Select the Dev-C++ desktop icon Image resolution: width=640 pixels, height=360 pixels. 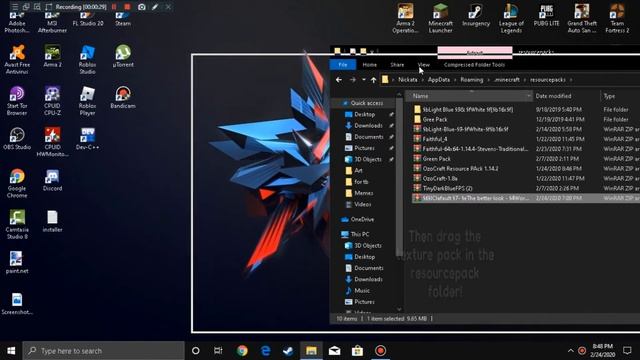pos(87,139)
